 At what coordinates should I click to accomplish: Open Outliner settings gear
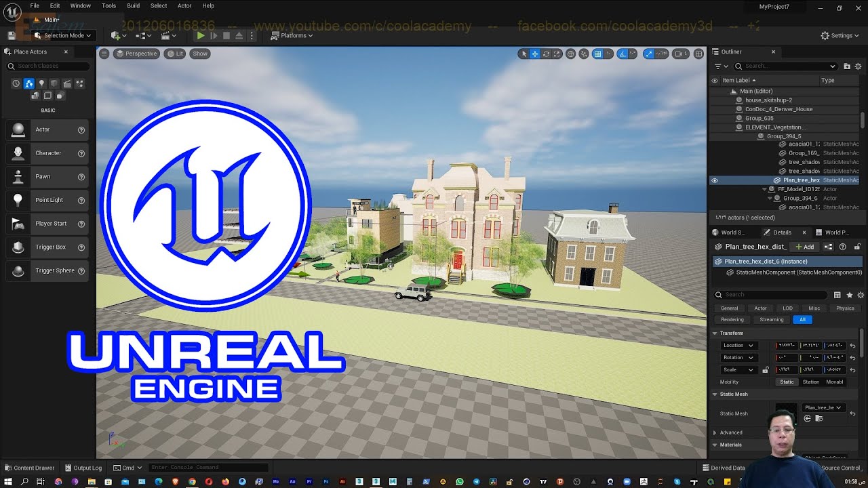point(859,66)
